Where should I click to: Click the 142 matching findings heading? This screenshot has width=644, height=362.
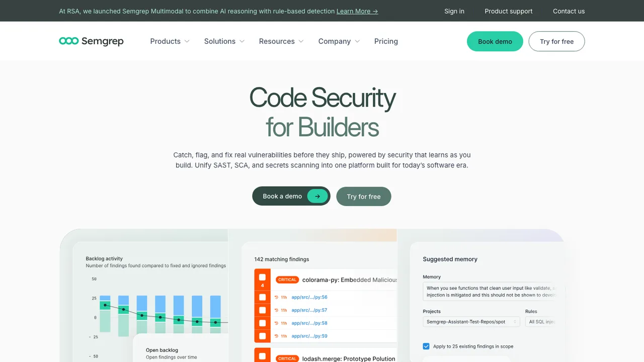tap(282, 259)
